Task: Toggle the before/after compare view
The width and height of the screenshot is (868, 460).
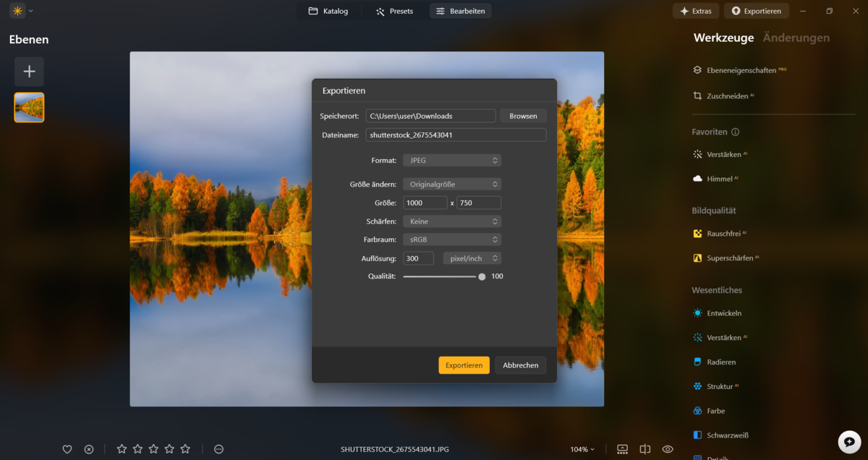Action: click(645, 449)
